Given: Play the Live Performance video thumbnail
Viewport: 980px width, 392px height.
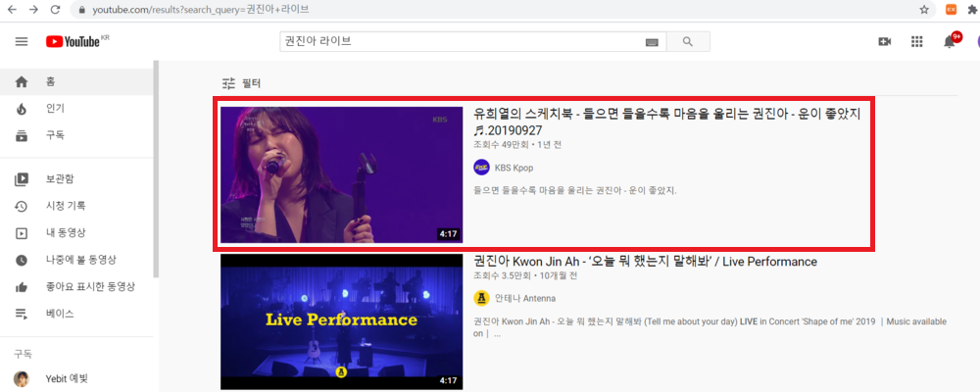Looking at the screenshot, I should 341,321.
